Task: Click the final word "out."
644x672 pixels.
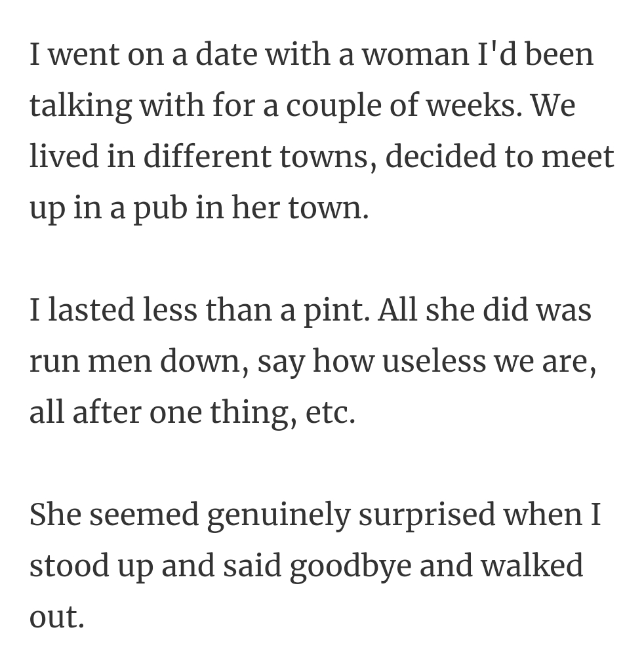Action: coord(56,618)
